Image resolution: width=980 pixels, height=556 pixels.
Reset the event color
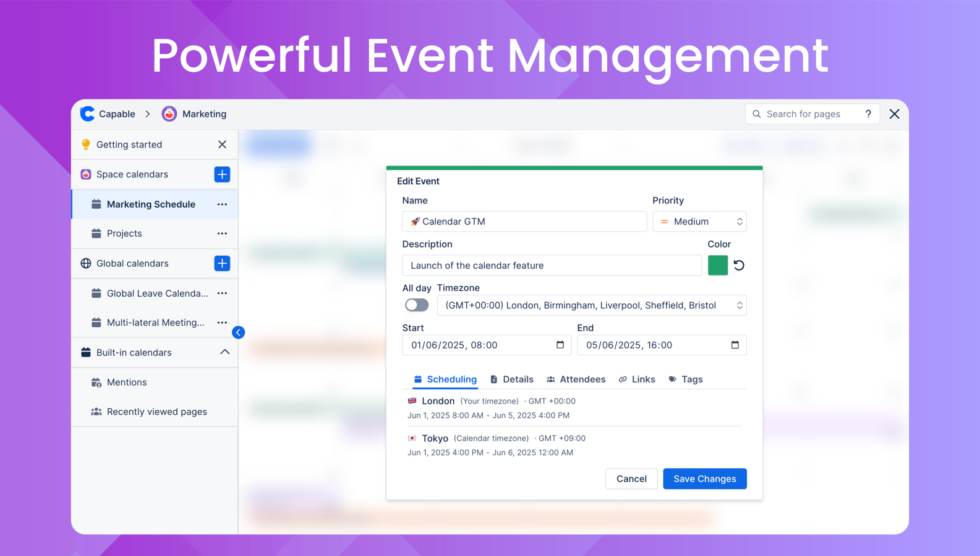[739, 265]
